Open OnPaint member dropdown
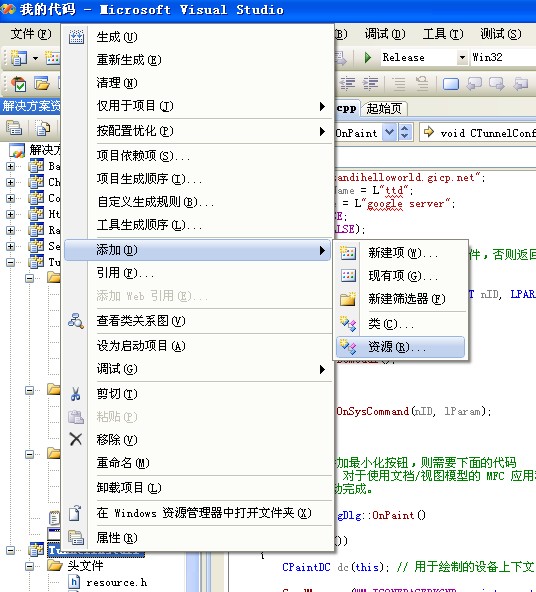Image resolution: width=536 pixels, height=592 pixels. pyautogui.click(x=390, y=133)
